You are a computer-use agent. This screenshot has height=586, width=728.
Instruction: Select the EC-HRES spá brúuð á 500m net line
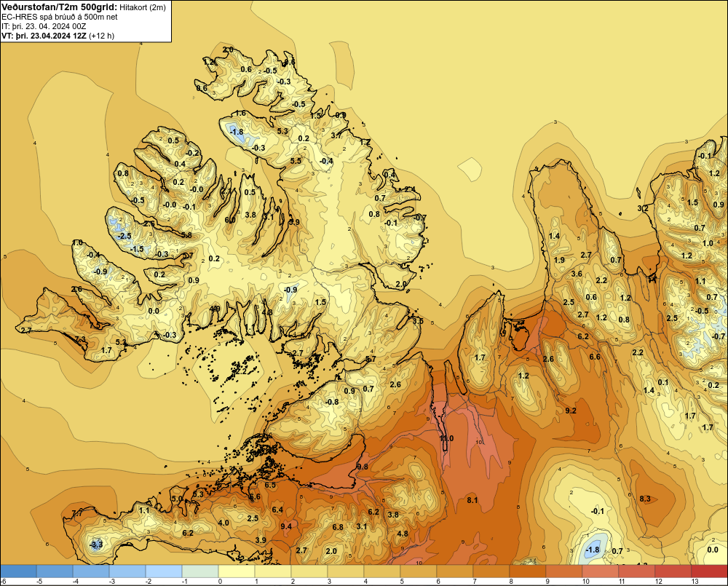click(x=60, y=17)
